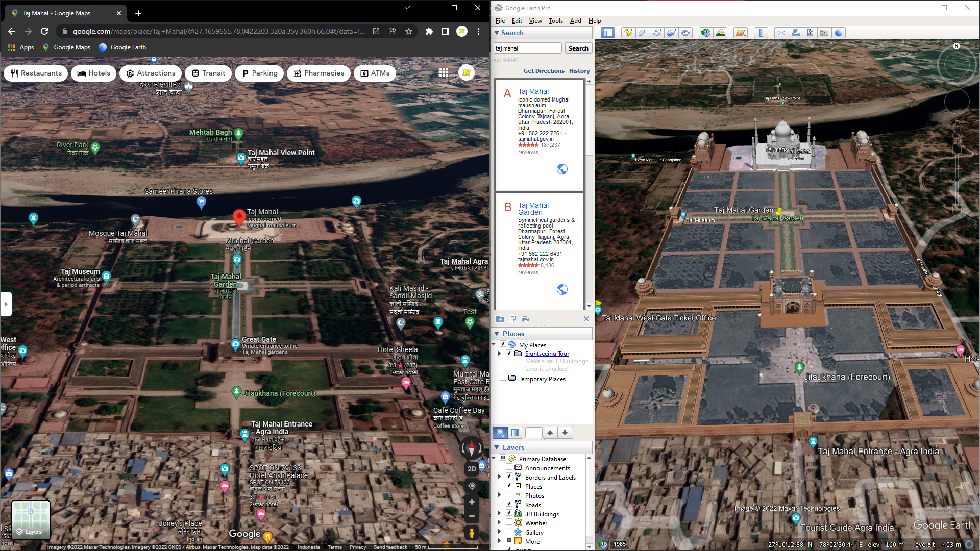Toggle the sidebar in Google Earth Pro
This screenshot has height=551, width=980.
(x=607, y=33)
